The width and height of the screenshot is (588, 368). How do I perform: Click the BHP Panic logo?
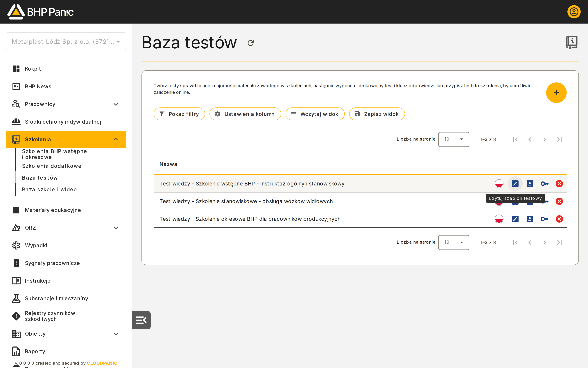click(40, 12)
